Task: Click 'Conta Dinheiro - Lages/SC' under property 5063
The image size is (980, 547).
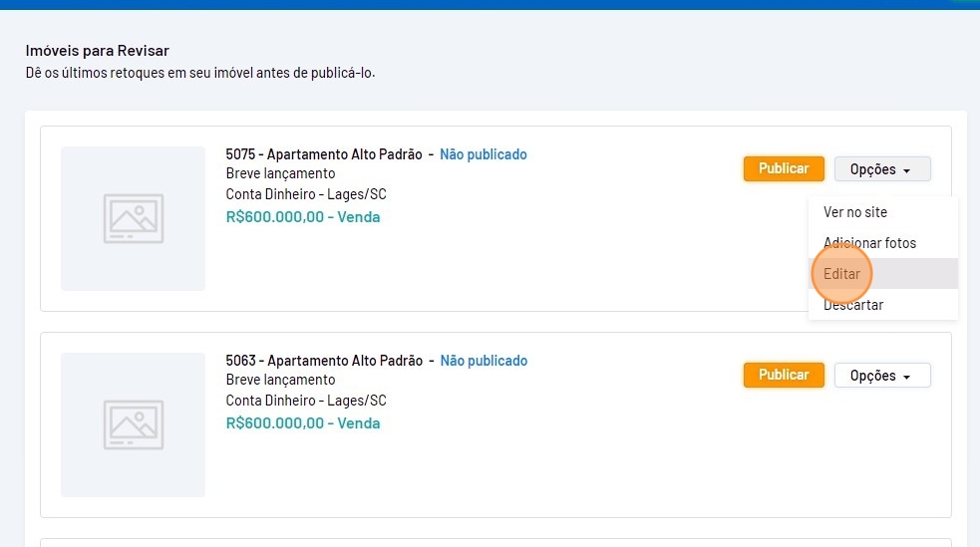Action: click(x=306, y=401)
